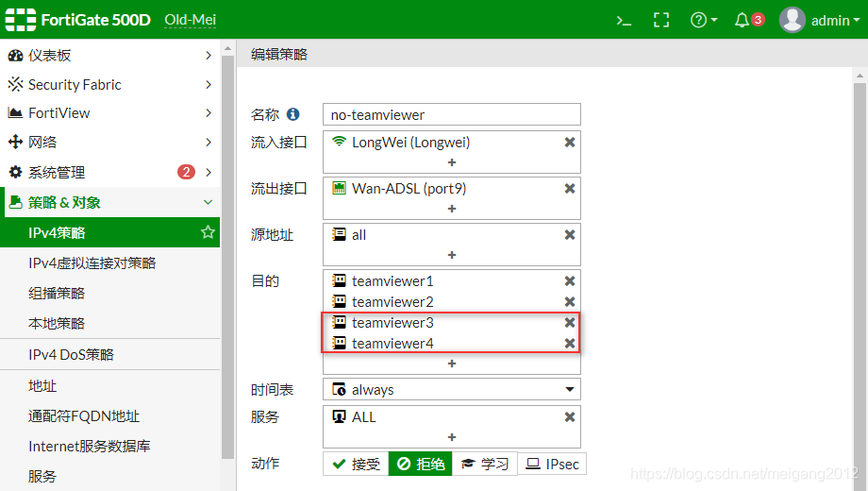Screen dimensions: 868x491
Task: Open 地址 menu item
Action: coord(42,385)
